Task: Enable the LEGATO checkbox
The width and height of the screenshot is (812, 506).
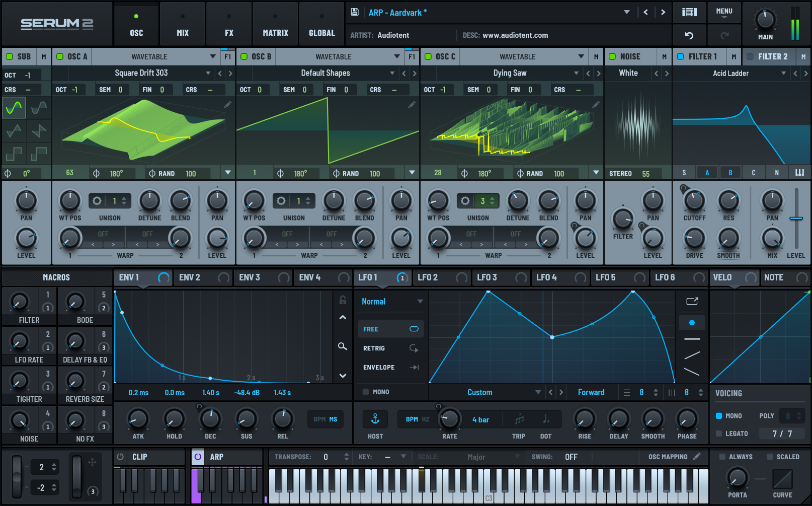Action: [719, 433]
